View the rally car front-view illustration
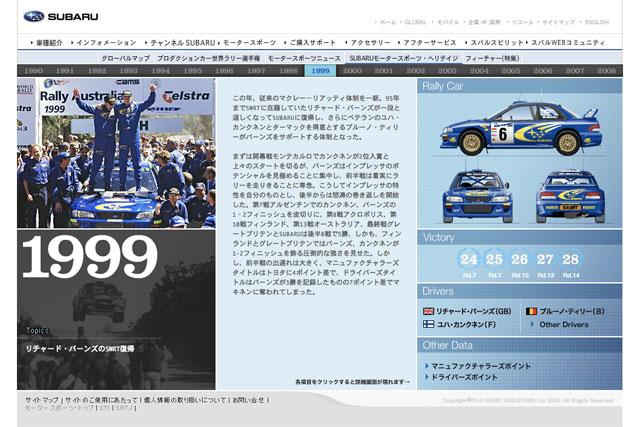 click(468, 196)
